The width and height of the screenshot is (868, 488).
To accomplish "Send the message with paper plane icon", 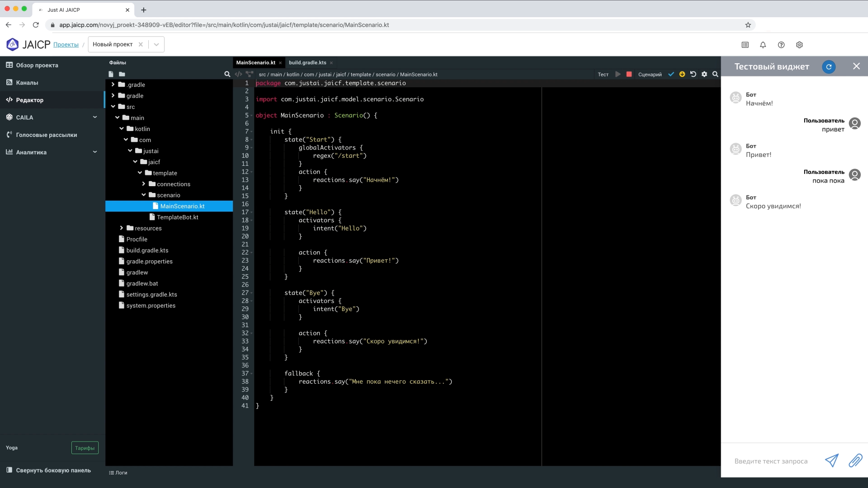I will coord(831,460).
